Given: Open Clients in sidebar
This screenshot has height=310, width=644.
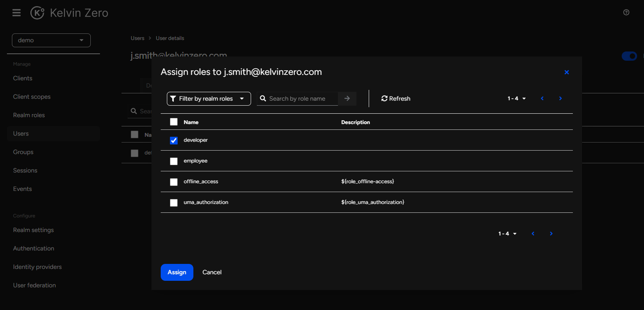Looking at the screenshot, I should coord(23,78).
